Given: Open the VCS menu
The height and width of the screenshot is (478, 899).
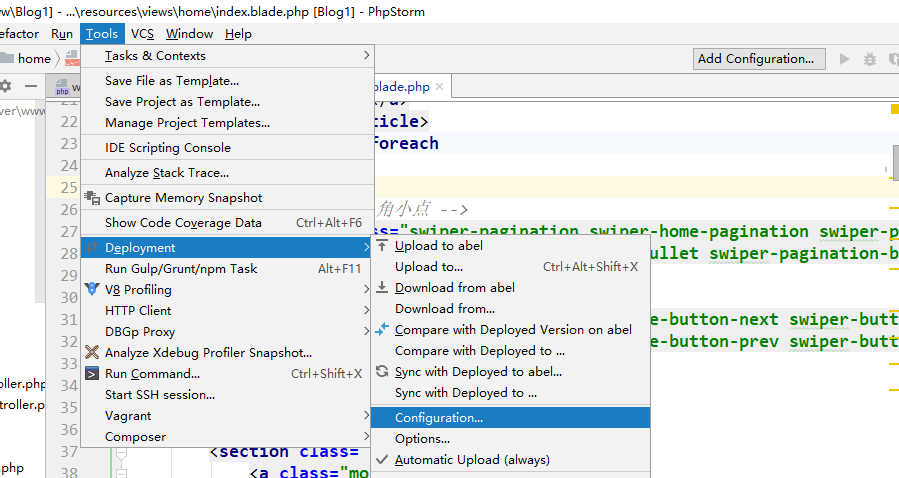Looking at the screenshot, I should [142, 34].
